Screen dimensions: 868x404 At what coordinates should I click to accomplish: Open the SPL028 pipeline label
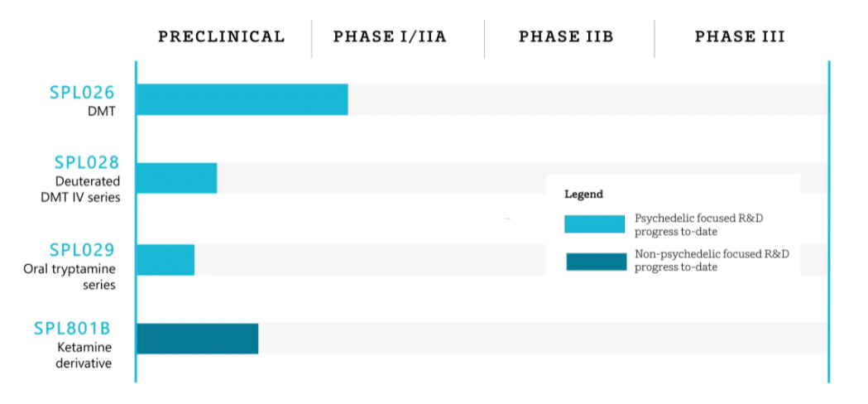pyautogui.click(x=87, y=162)
